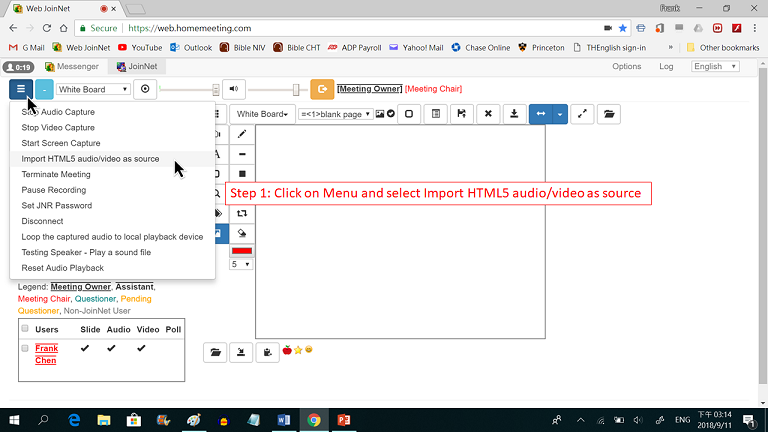
Task: Click the X delete icon in whiteboard toolbar
Action: click(487, 114)
